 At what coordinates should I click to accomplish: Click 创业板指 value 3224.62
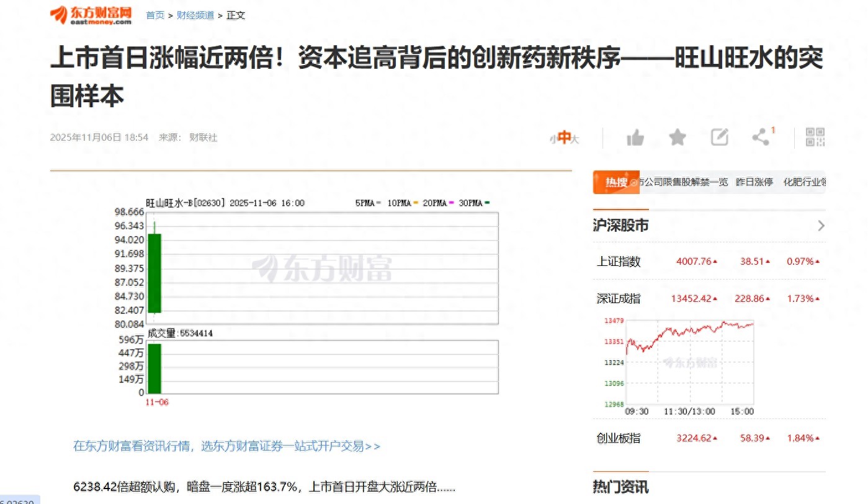[694, 438]
